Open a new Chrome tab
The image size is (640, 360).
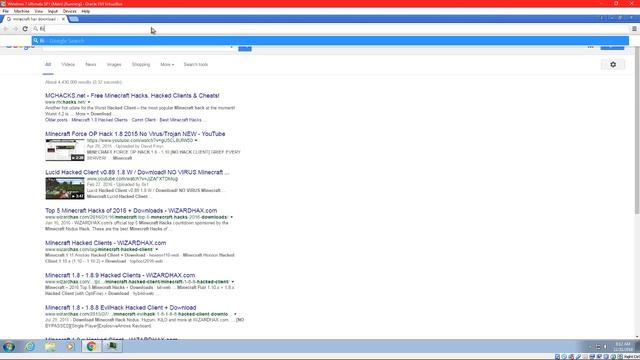(x=74, y=19)
